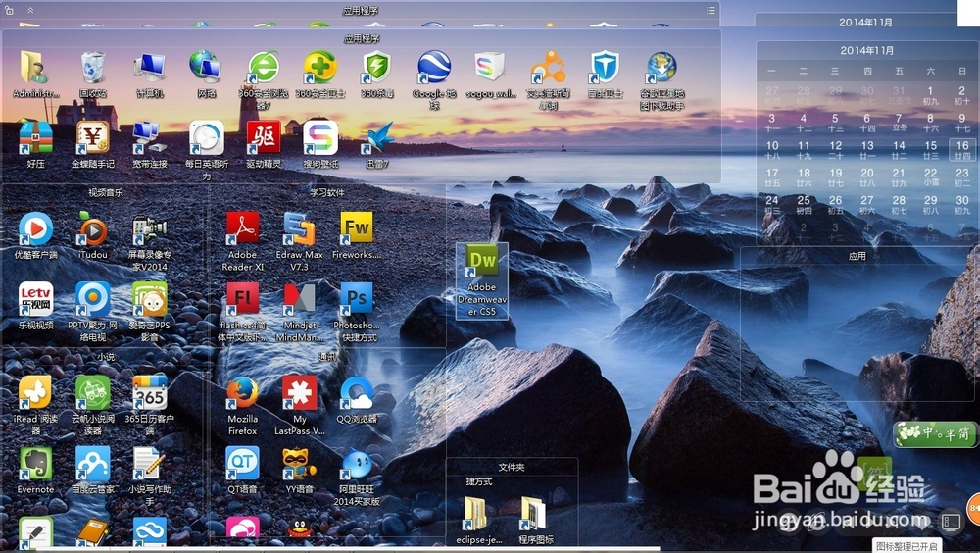
Task: Launch 搜狗壁纸 icon
Action: [x=320, y=137]
